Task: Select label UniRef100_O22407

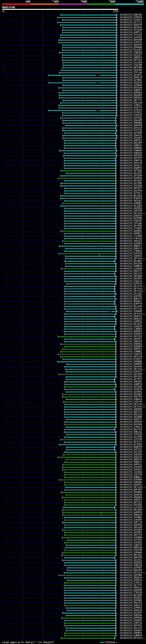Action: [x=131, y=55]
